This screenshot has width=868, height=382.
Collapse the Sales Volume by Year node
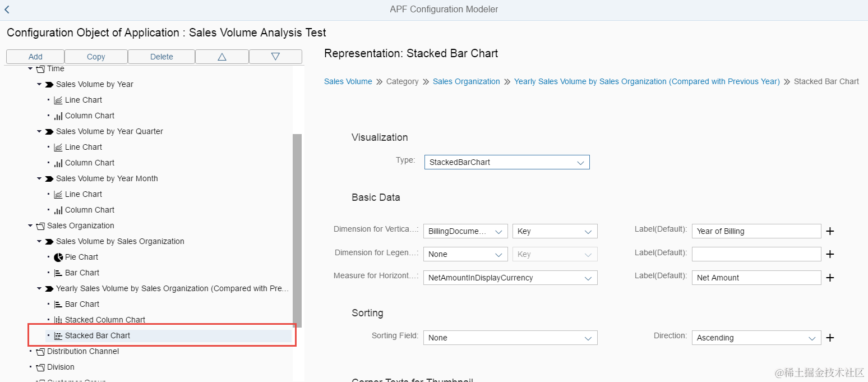(40, 84)
